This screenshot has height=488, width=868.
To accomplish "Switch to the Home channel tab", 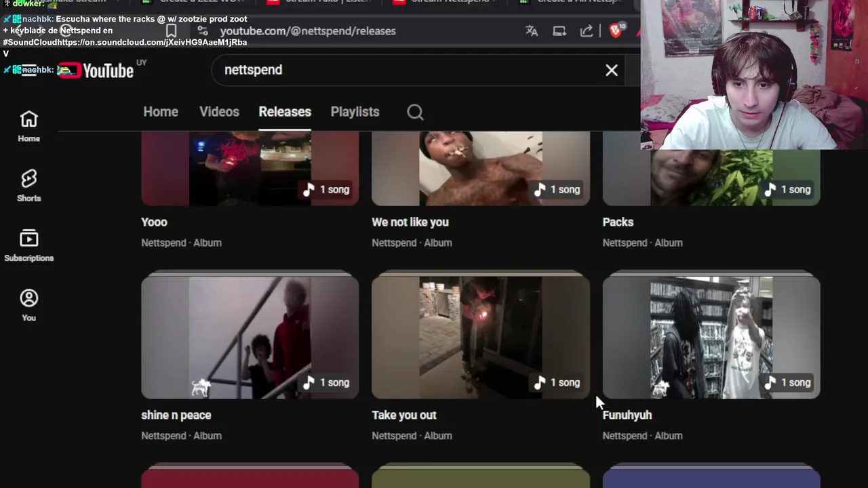I will pyautogui.click(x=161, y=112).
